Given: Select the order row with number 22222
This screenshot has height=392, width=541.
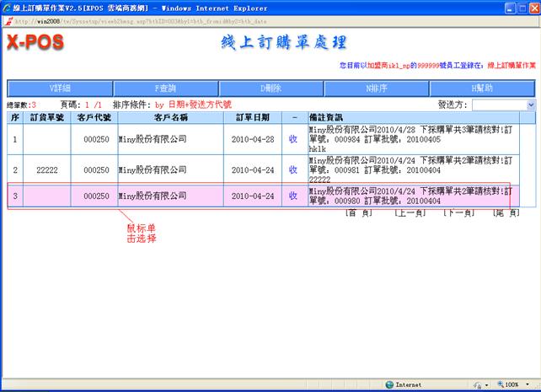Looking at the screenshot, I should click(46, 169).
